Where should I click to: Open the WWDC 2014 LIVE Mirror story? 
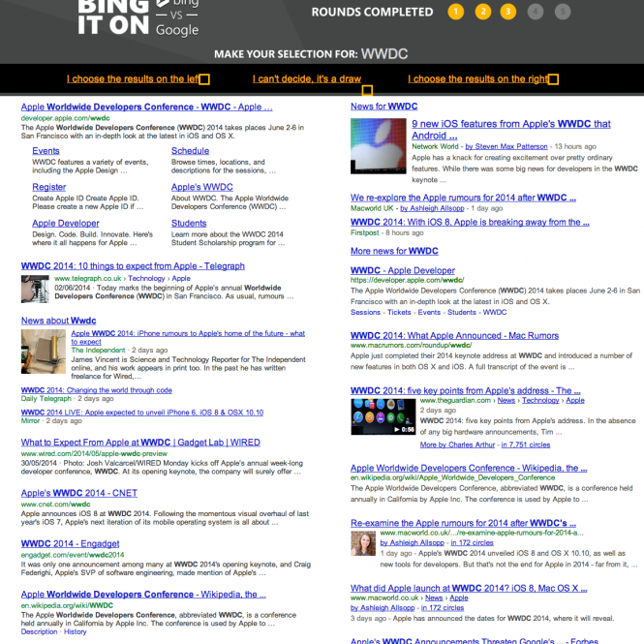tap(142, 412)
